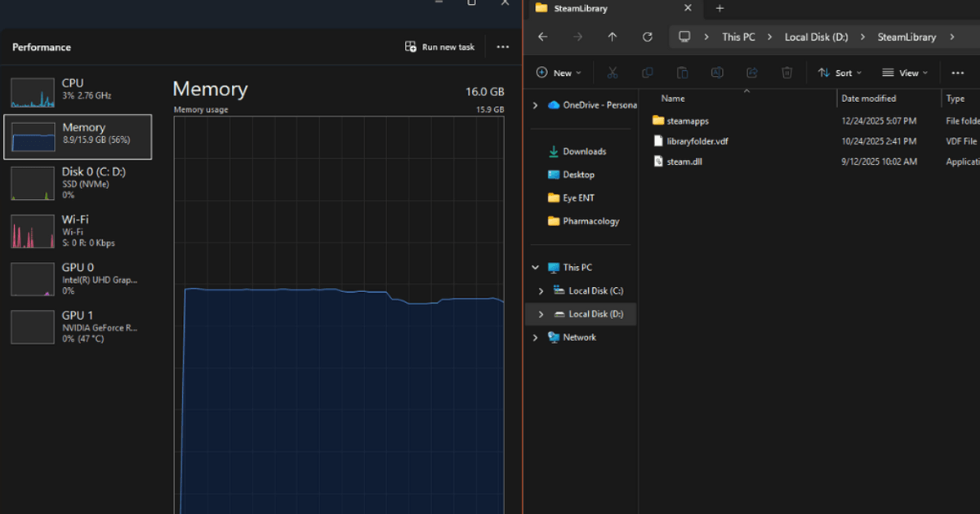Click the 12/24/2025 5:07 PM date cell
Screen dimensions: 980x514
[879, 121]
